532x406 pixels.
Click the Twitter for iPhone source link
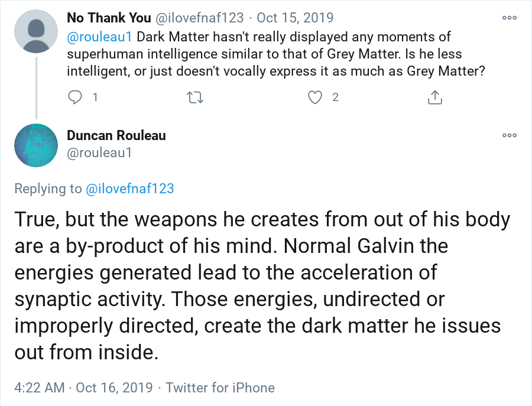pos(220,388)
